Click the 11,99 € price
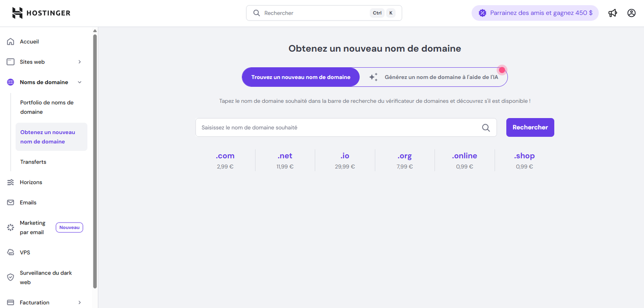644x308 pixels. pyautogui.click(x=285, y=166)
